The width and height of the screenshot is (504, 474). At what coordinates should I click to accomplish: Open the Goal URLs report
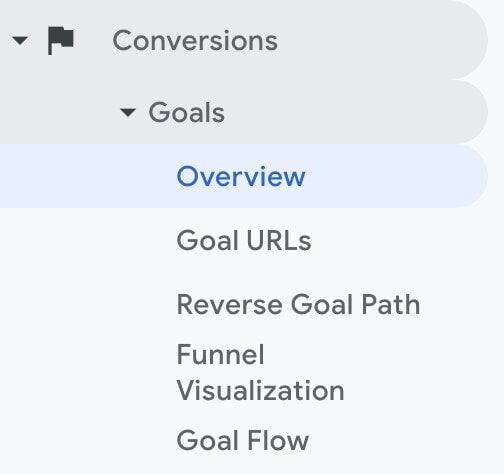[x=244, y=240]
